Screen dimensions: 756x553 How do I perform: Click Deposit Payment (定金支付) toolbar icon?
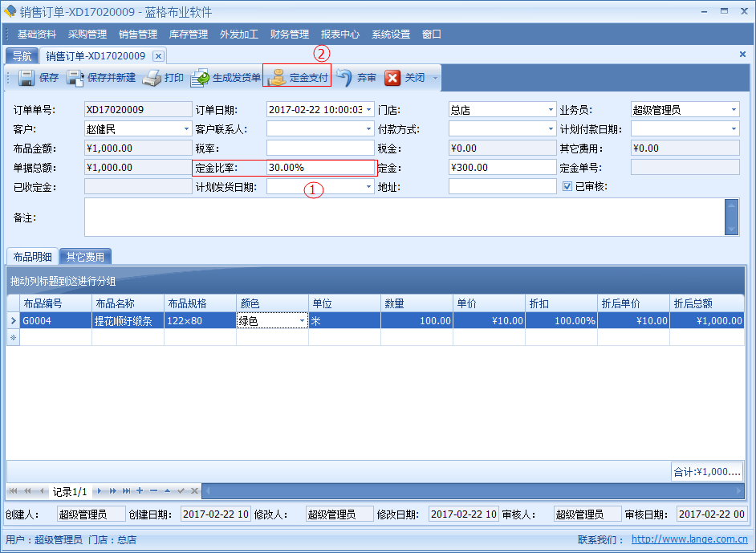277,78
